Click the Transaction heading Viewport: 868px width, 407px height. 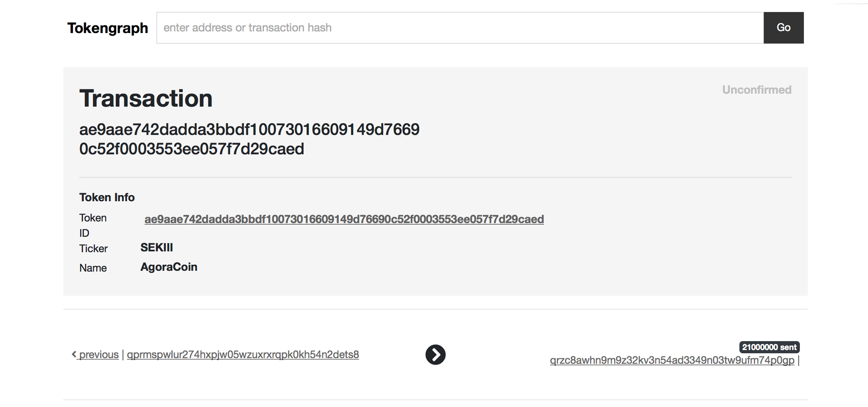coord(146,98)
